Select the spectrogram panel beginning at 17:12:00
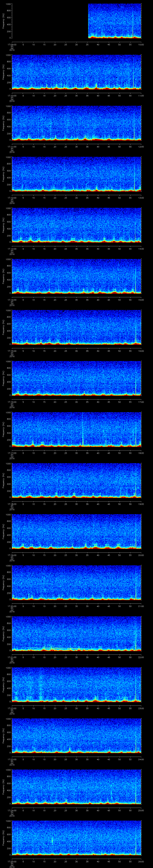 (76, 174)
